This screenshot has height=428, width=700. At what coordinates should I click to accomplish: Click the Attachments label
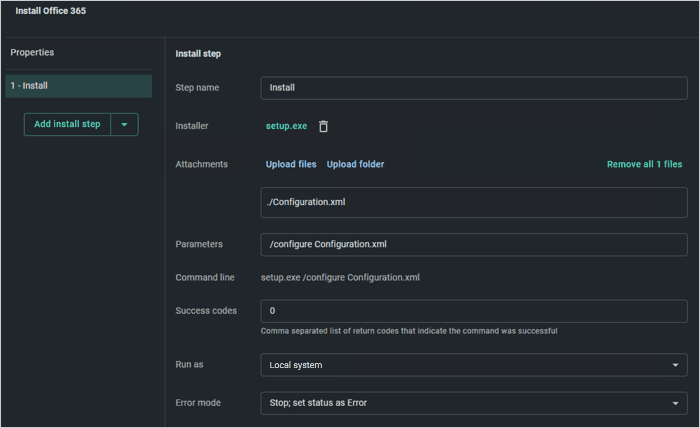(201, 164)
